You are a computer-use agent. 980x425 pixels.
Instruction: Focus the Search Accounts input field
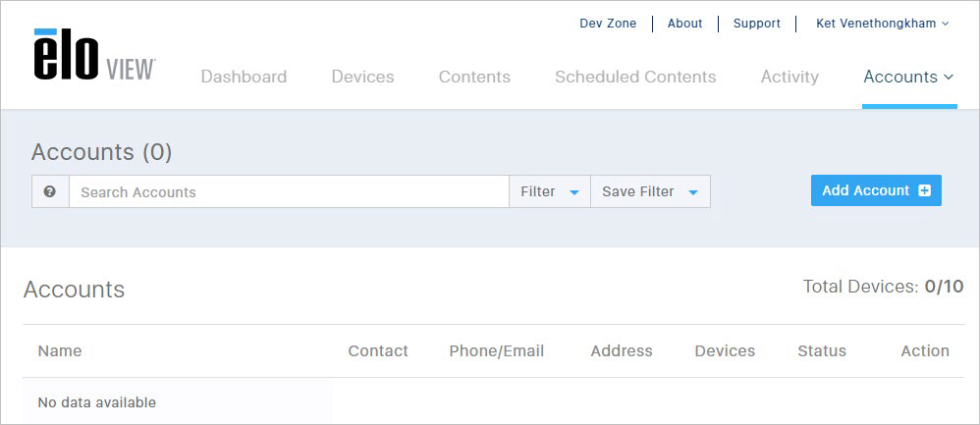click(289, 191)
